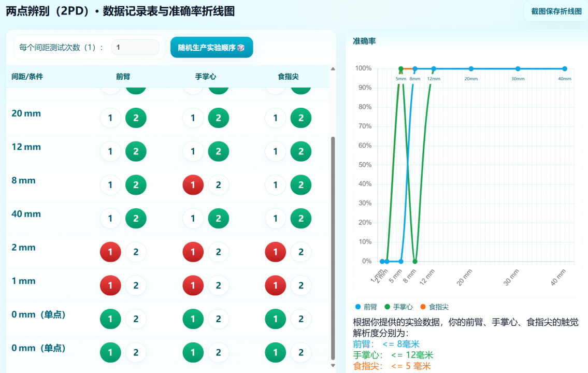Click the green 8mm point at 0%
588x373 pixels.
click(x=415, y=262)
